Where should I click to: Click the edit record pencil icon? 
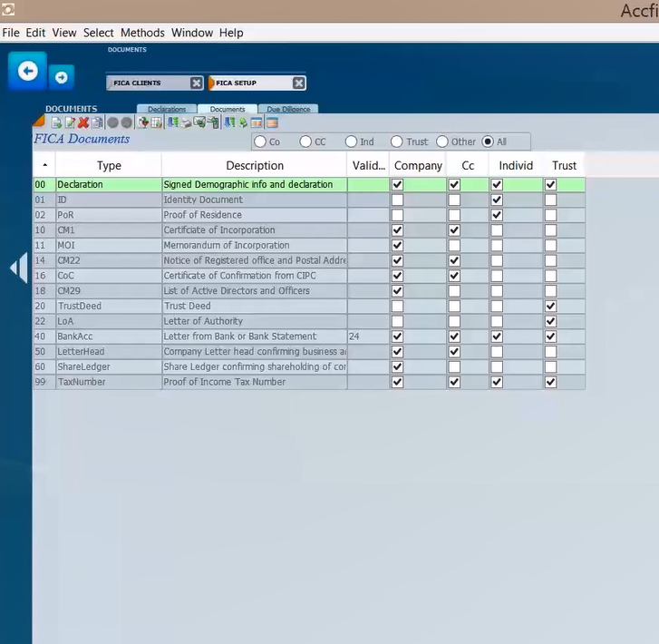coord(70,122)
